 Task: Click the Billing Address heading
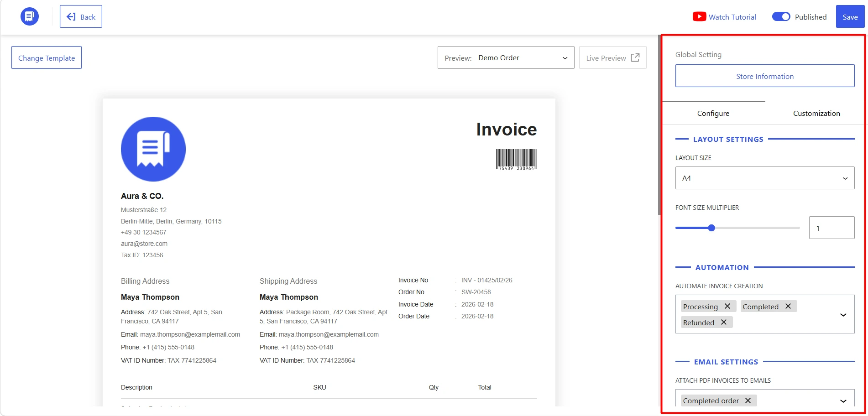145,281
